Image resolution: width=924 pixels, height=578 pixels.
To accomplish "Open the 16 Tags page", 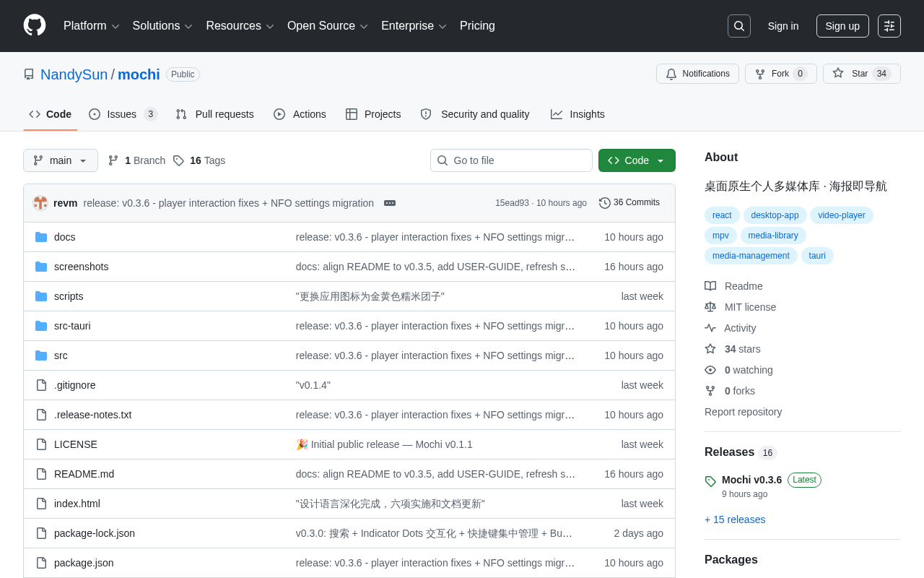I will click(199, 160).
